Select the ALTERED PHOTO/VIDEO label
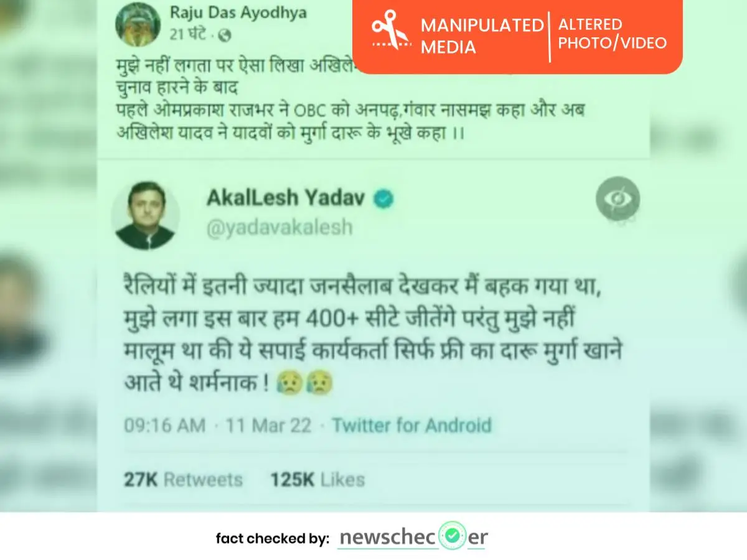 tap(613, 34)
